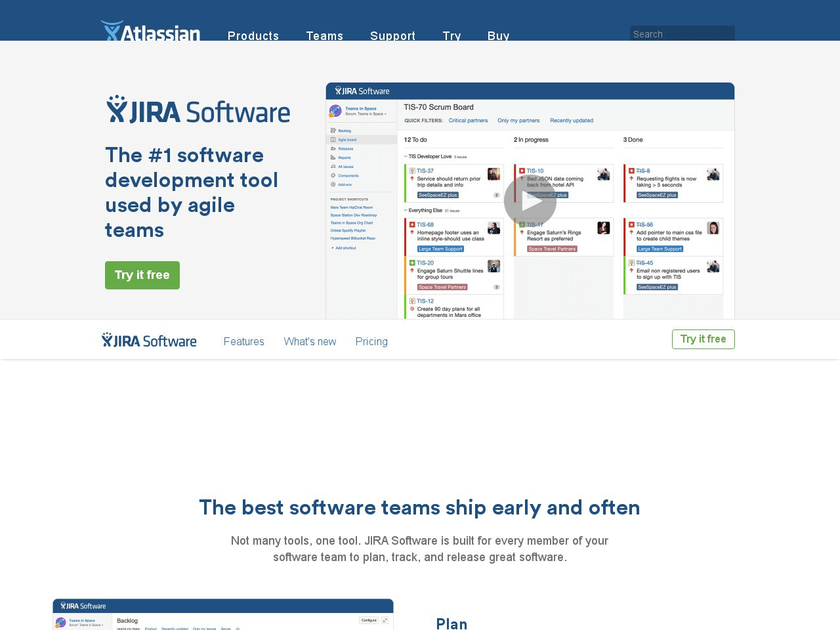Click the large JIRA Software hero logo
The width and height of the screenshot is (840, 630).
click(198, 110)
